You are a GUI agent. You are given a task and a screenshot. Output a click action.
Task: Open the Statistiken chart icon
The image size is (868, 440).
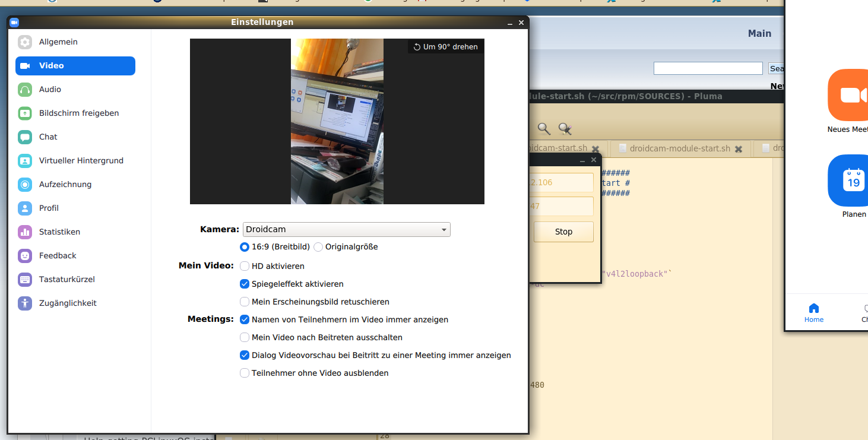pyautogui.click(x=25, y=232)
